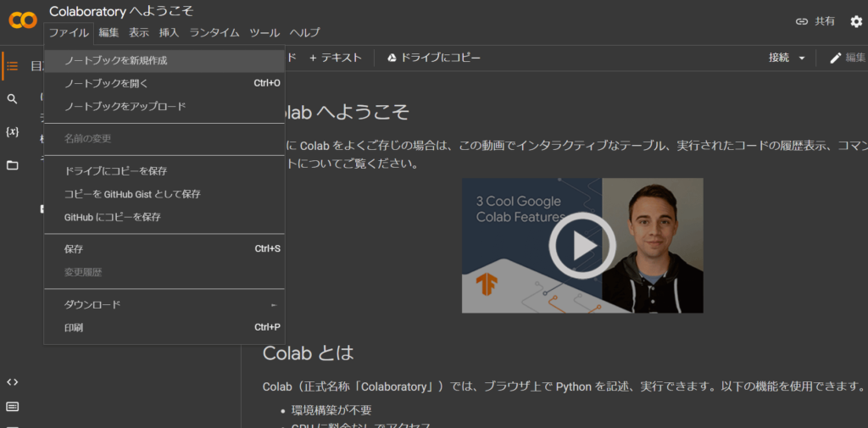Image resolution: width=868 pixels, height=428 pixels.
Task: Open the variables {x} panel icon
Action: click(12, 131)
